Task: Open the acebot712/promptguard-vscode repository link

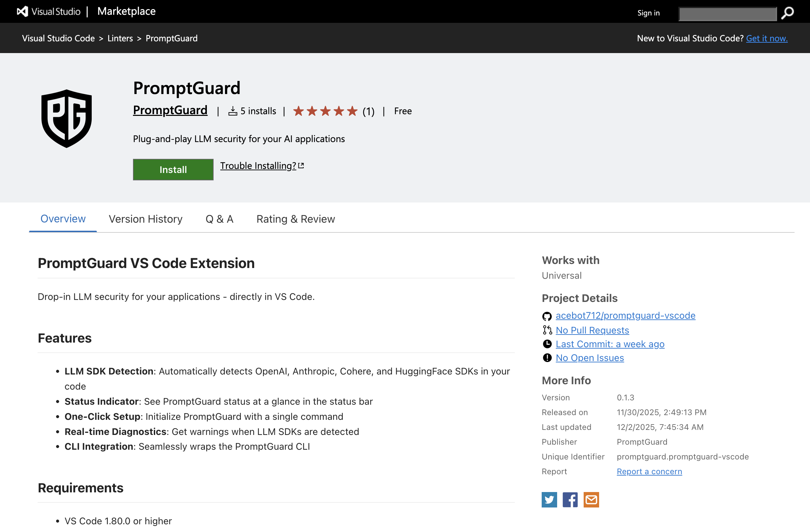Action: (626, 315)
